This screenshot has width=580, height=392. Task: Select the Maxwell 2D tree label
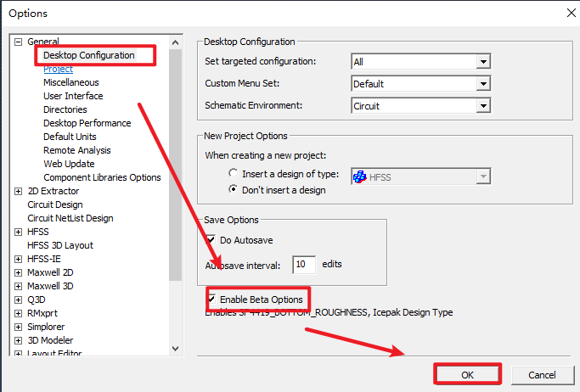pos(50,272)
